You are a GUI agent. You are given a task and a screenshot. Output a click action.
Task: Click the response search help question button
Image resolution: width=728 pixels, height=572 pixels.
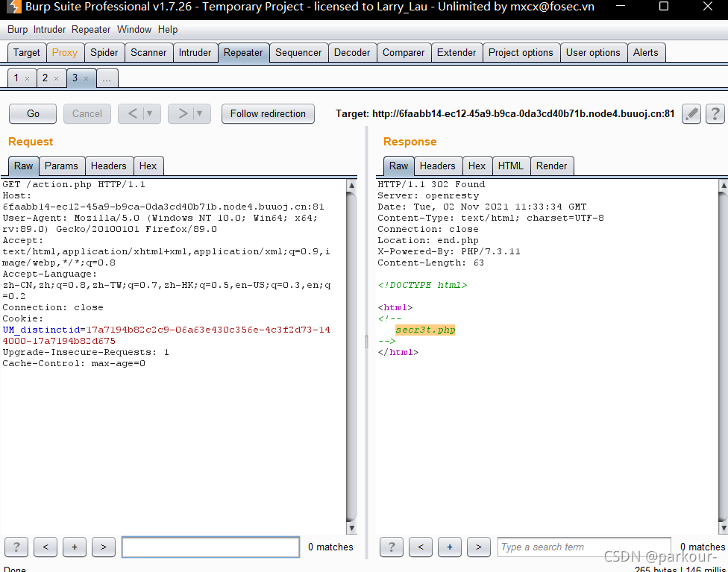click(x=392, y=547)
